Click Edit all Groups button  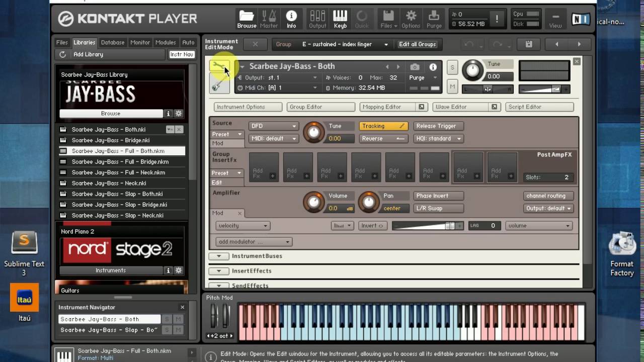[x=418, y=44]
